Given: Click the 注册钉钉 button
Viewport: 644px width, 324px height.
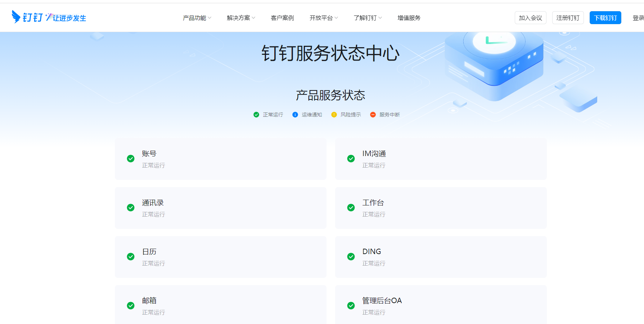Looking at the screenshot, I should coord(568,18).
